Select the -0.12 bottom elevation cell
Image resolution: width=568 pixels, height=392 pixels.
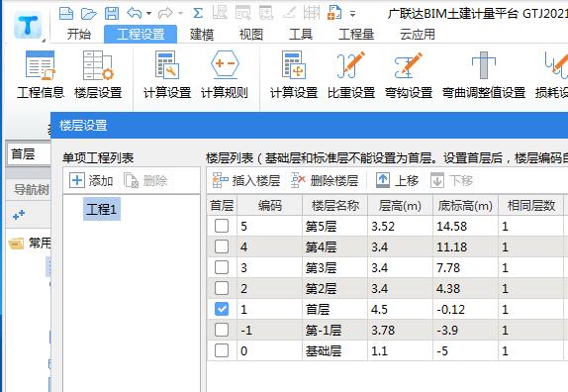point(465,310)
